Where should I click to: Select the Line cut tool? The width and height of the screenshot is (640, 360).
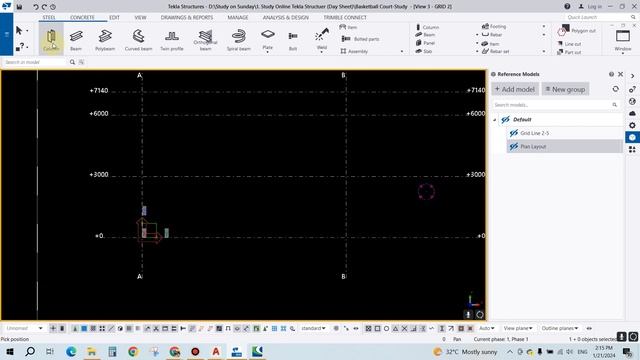click(x=569, y=44)
